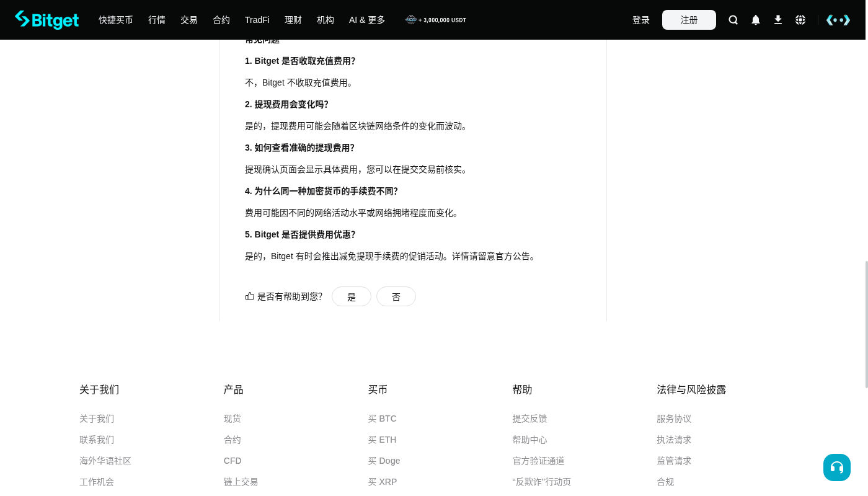Click the download app icon

[778, 20]
